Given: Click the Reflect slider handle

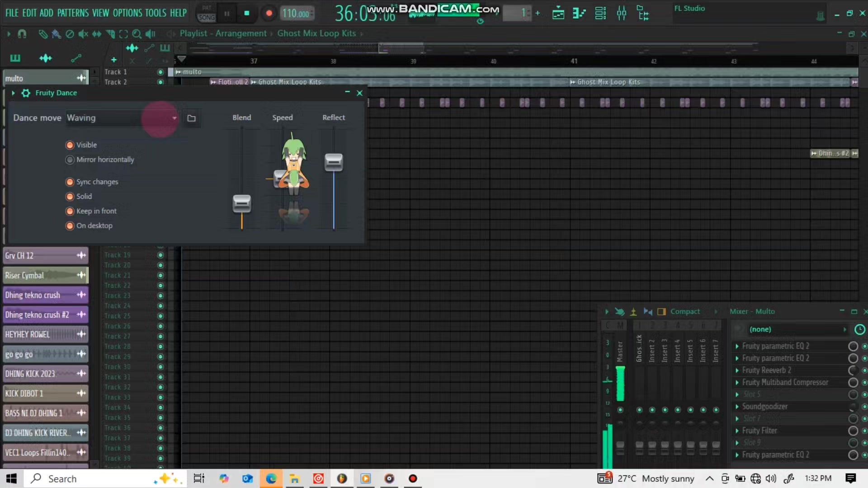Looking at the screenshot, I should coord(334,163).
